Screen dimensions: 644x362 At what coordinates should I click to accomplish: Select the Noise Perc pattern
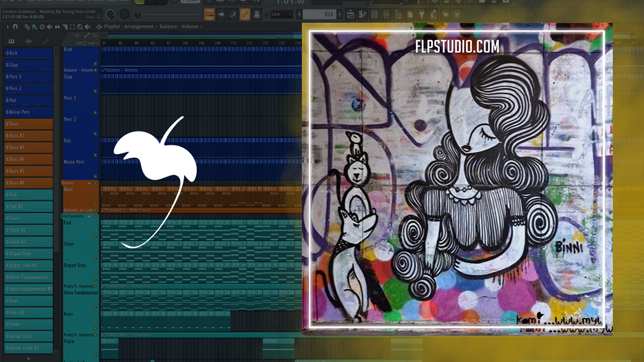(x=29, y=112)
